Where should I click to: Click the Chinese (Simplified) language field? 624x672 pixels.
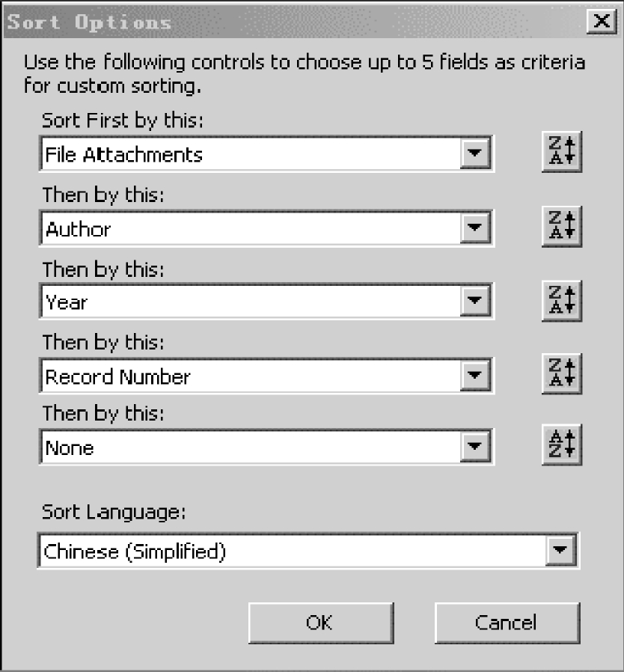point(292,552)
